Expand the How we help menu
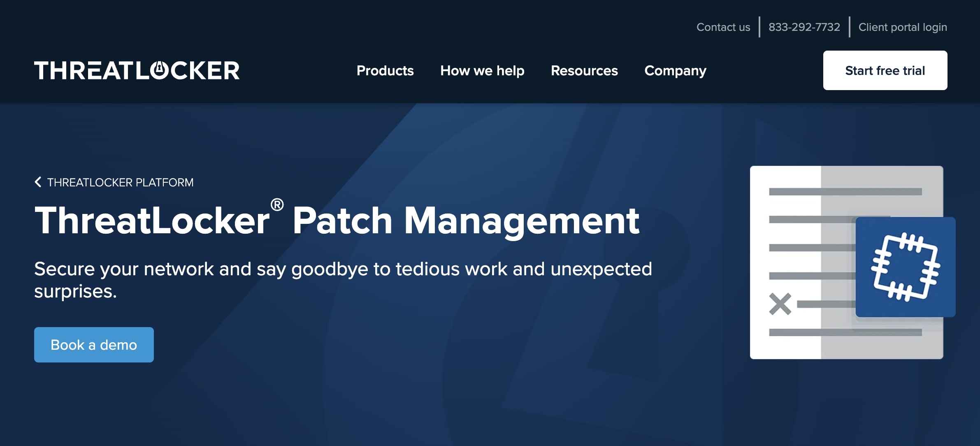Viewport: 980px width, 446px height. tap(482, 71)
